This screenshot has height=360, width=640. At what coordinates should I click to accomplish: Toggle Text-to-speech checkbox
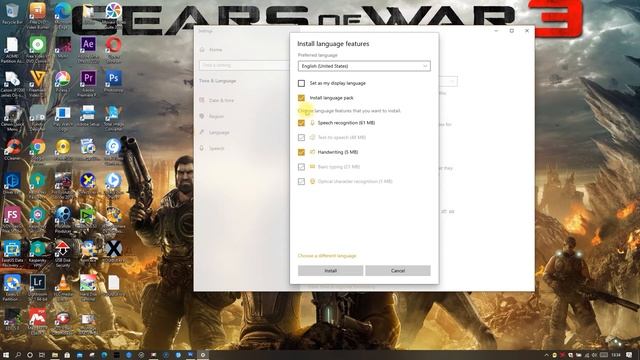click(x=301, y=138)
